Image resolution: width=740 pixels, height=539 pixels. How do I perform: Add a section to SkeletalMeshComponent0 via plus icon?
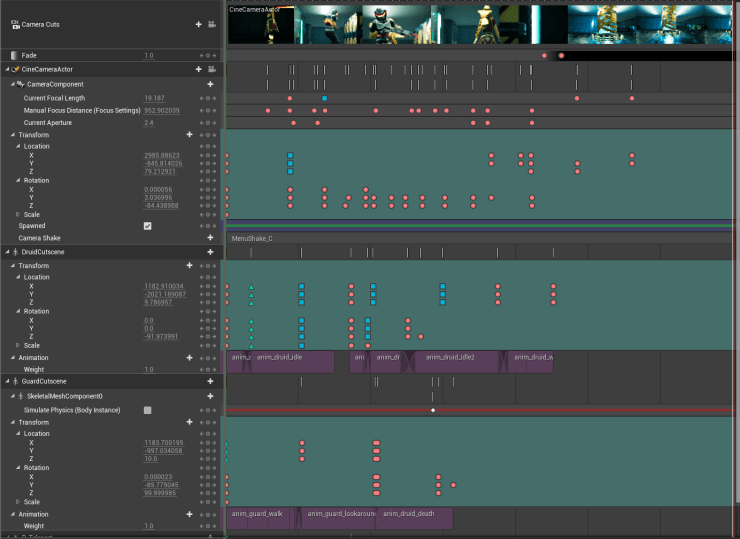[x=210, y=396]
